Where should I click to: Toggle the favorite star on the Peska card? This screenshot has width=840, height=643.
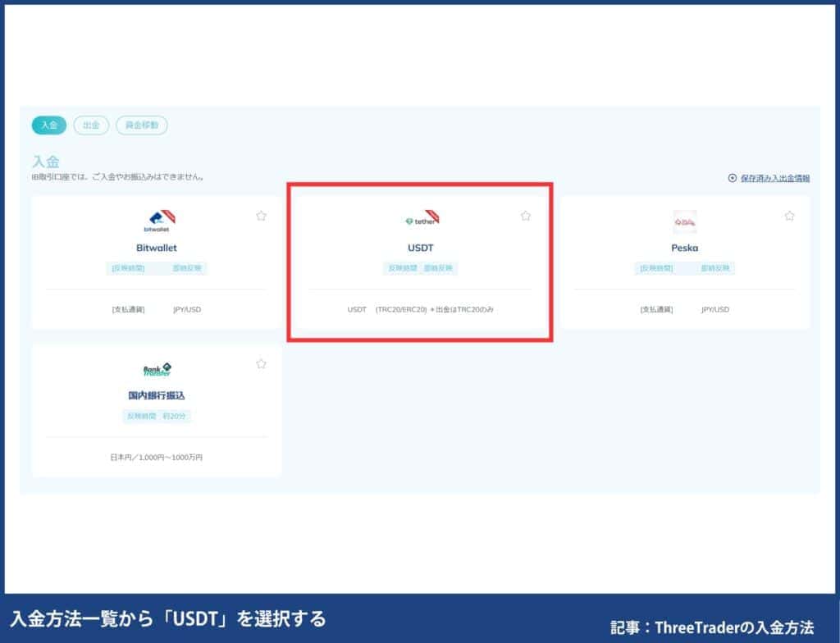(x=789, y=216)
